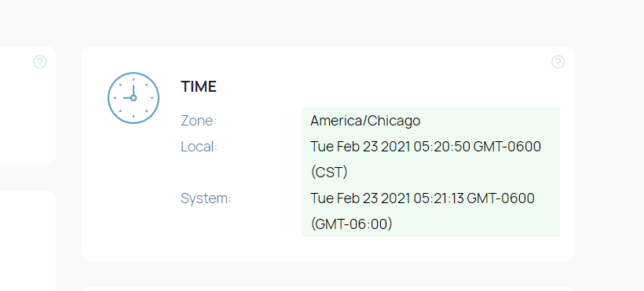Click the (GMT-06:00) offset text

352,224
